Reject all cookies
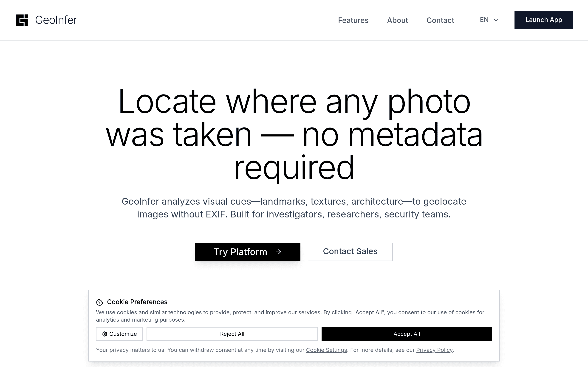The height and width of the screenshot is (367, 588). 232,334
